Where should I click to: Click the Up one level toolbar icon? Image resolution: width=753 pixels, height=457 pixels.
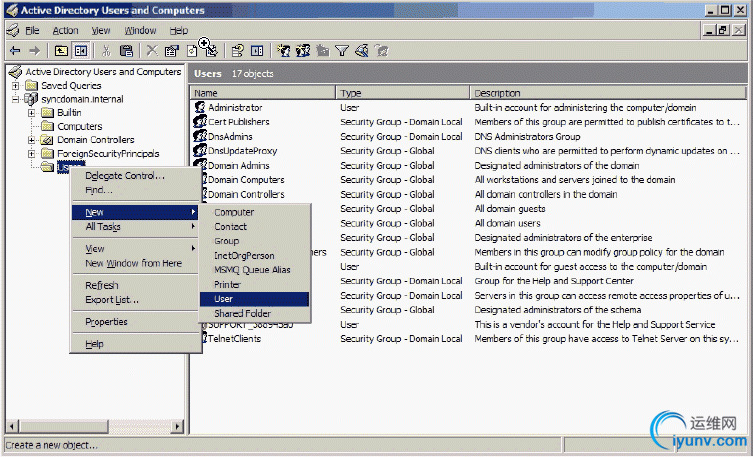click(x=61, y=50)
